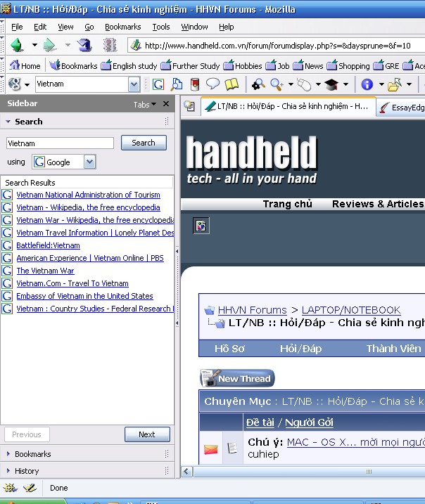Click the green Back navigation arrow

pos(17,45)
